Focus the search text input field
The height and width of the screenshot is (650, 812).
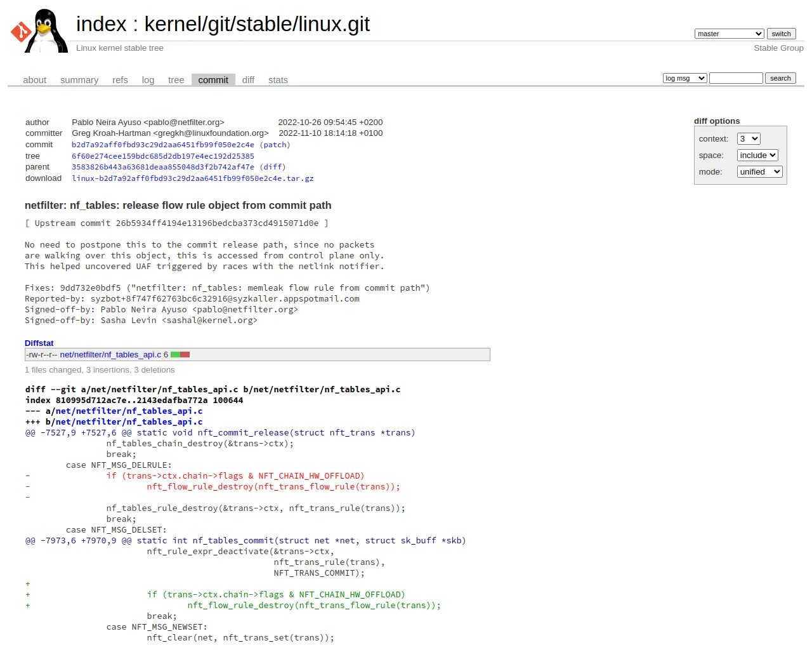tap(736, 78)
